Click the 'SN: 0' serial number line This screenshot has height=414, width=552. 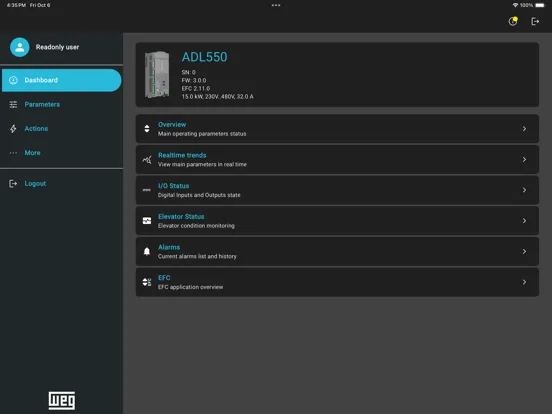188,72
